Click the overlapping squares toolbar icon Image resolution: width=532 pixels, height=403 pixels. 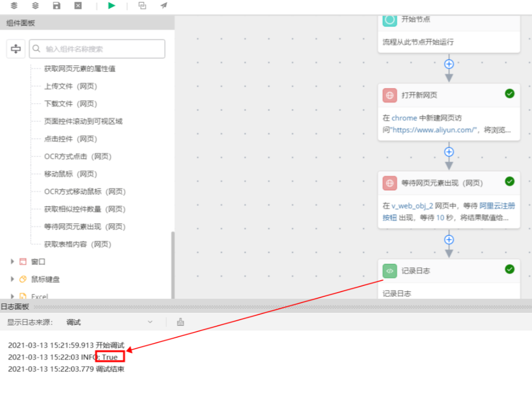point(142,5)
